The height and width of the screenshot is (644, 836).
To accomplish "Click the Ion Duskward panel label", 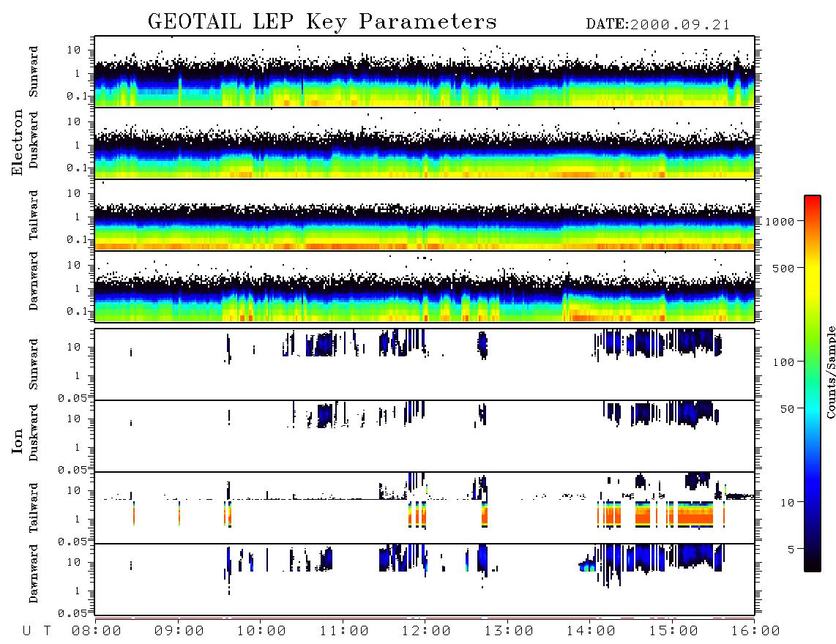I will click(x=34, y=433).
